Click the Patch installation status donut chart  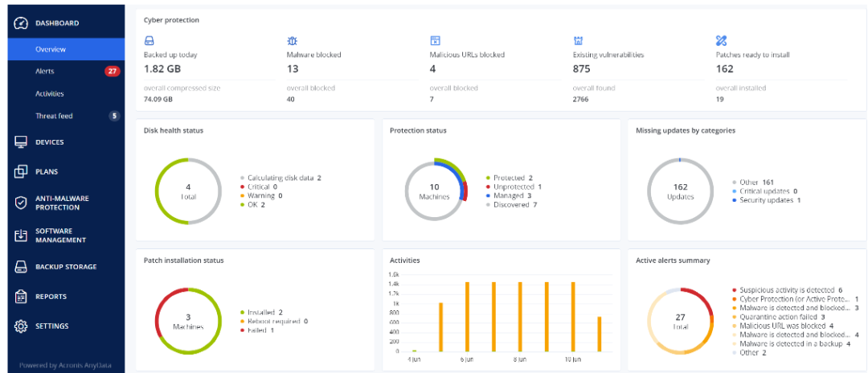(x=187, y=322)
